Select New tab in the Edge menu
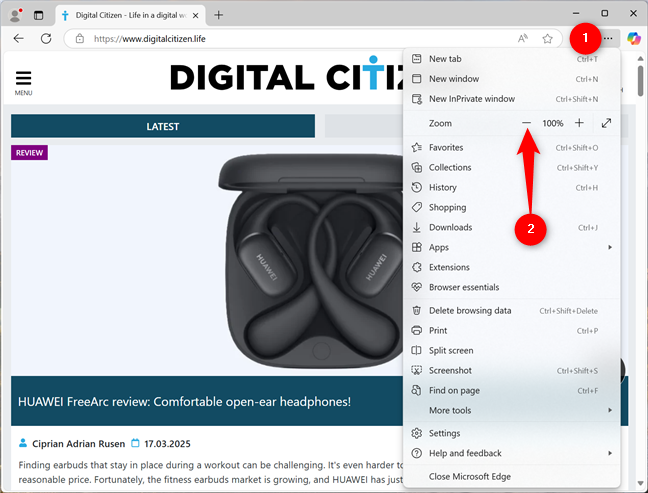Screen dimensions: 648x493 tap(512, 59)
